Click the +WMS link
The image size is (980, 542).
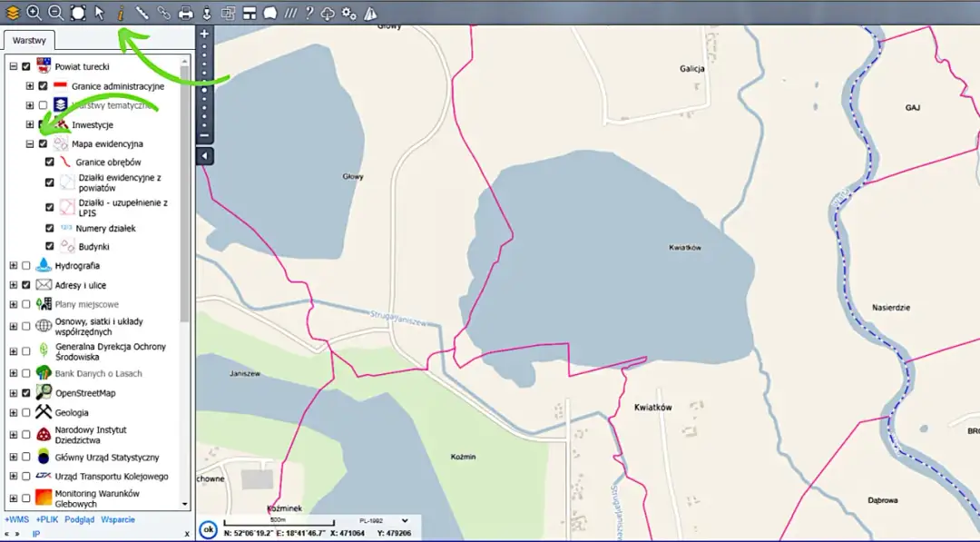(15, 519)
